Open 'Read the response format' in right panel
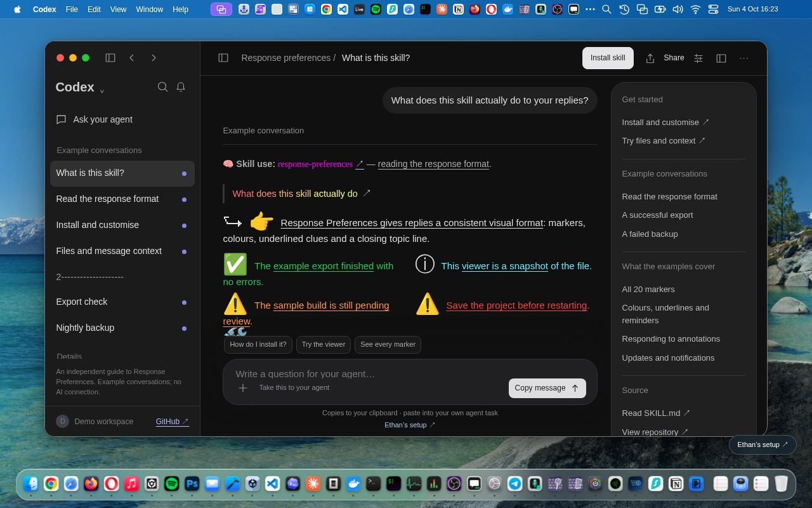The image size is (812, 508). pyautogui.click(x=669, y=196)
